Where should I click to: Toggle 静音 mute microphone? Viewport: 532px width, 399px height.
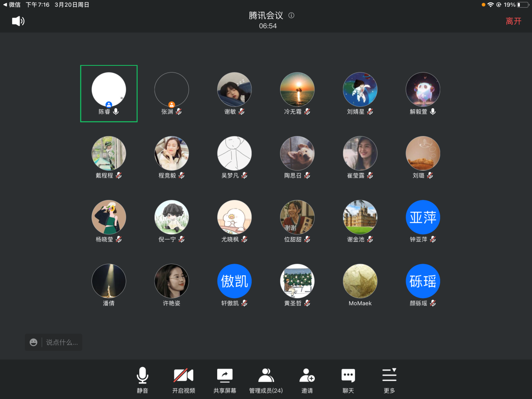143,376
